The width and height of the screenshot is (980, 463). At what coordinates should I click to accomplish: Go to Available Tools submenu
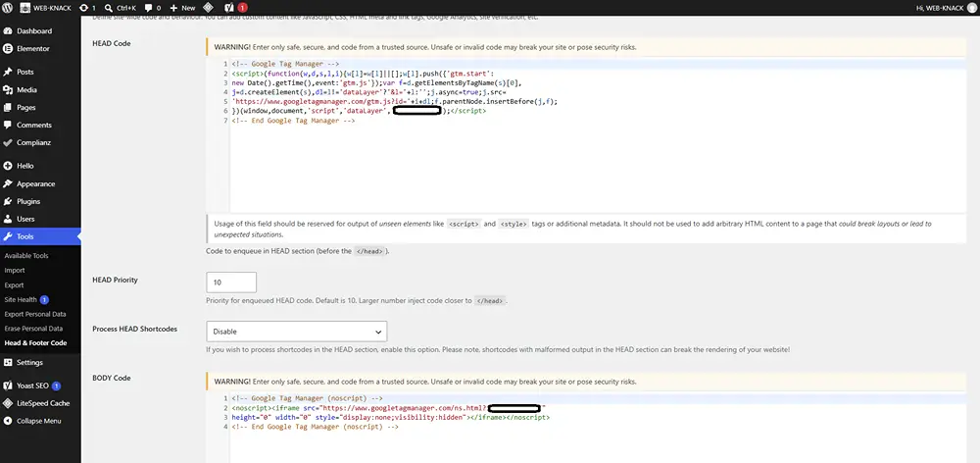pos(26,256)
